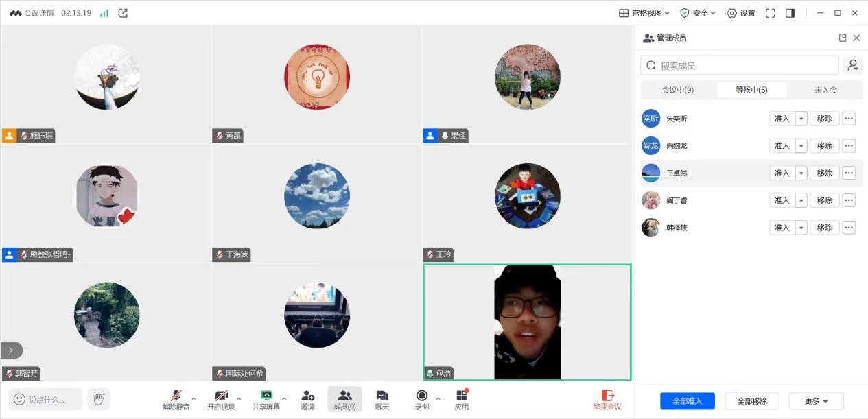Expand the grid view layout dropdown
The height and width of the screenshot is (419, 868).
point(644,13)
